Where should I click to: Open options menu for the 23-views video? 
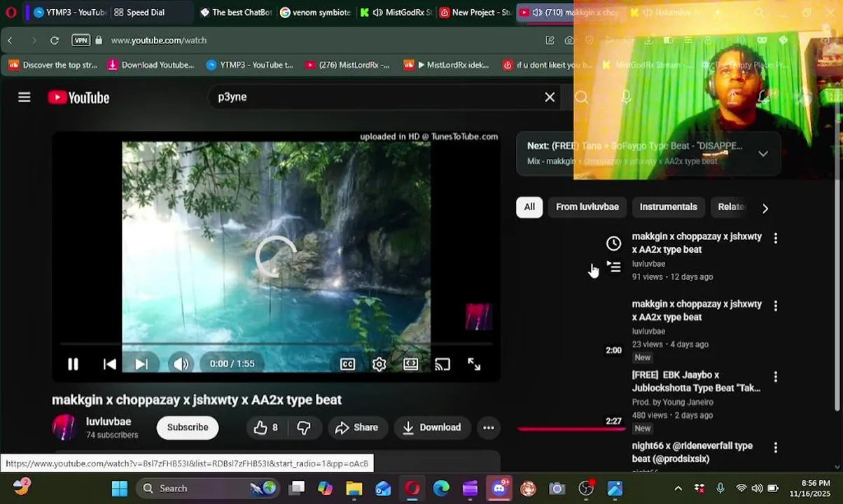(775, 306)
